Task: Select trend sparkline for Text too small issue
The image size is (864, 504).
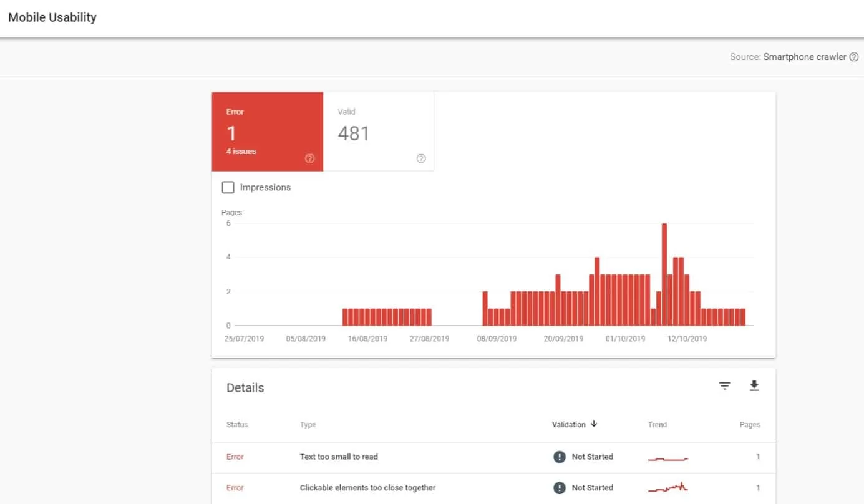Action: pos(667,457)
